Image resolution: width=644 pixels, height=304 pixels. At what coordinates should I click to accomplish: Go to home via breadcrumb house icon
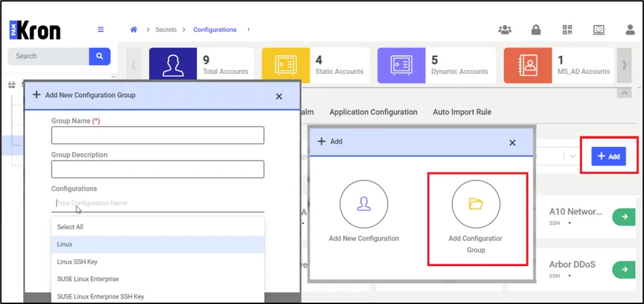click(133, 30)
